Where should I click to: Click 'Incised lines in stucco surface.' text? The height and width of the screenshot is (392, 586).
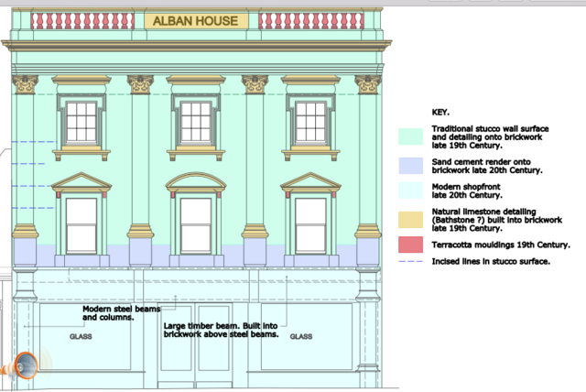491,261
